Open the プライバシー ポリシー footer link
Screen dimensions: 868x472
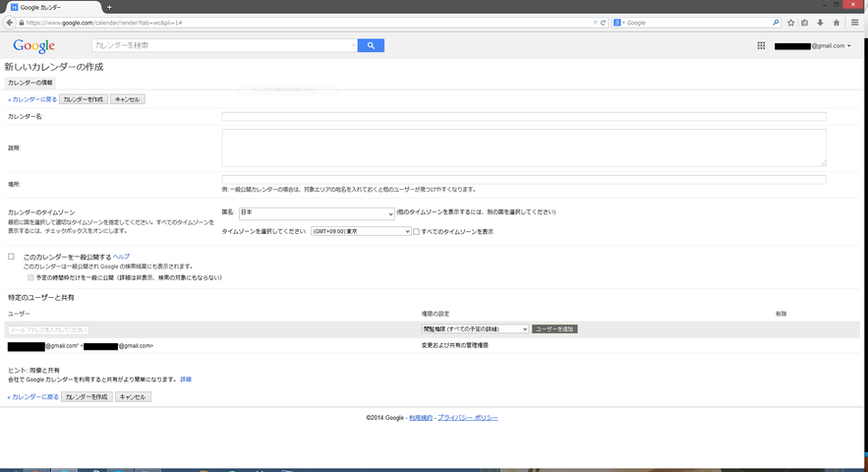pos(468,418)
